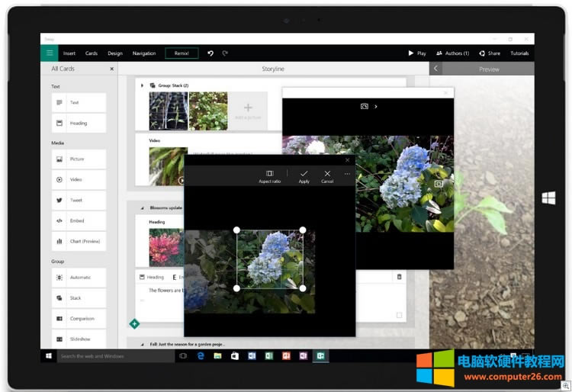
Task: Open the Design menu
Action: (114, 53)
